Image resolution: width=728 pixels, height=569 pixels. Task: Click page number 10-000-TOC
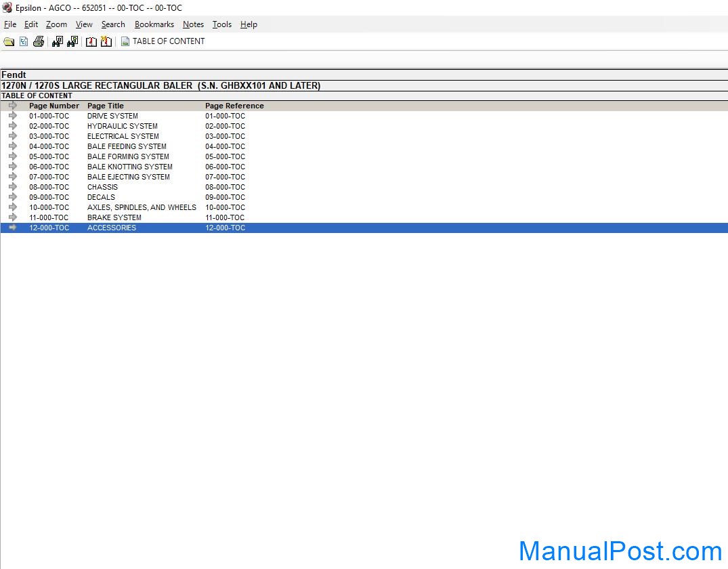pyautogui.click(x=49, y=208)
